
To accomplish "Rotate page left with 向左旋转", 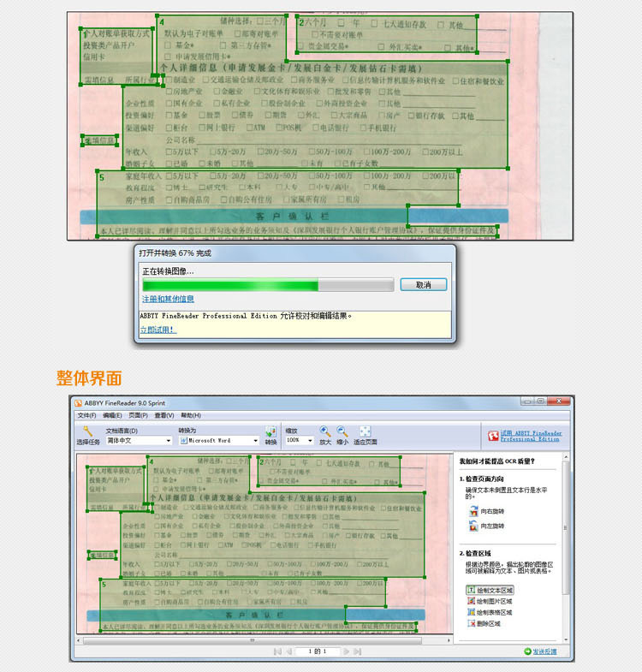I will pos(487,526).
